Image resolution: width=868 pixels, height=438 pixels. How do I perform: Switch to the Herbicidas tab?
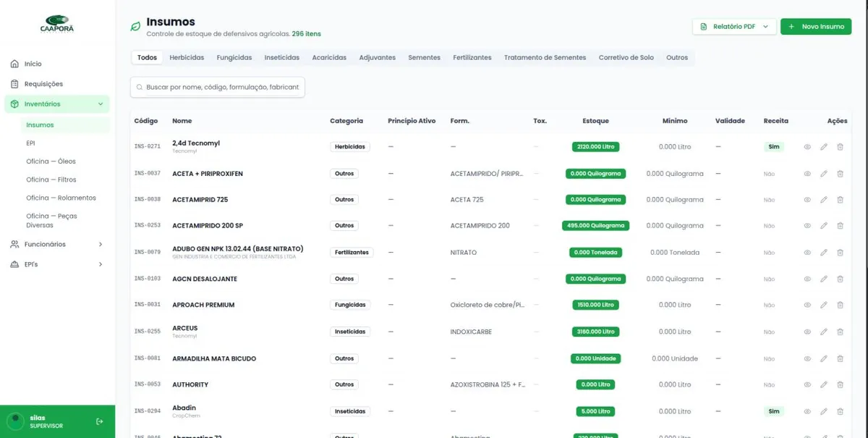[x=187, y=58]
